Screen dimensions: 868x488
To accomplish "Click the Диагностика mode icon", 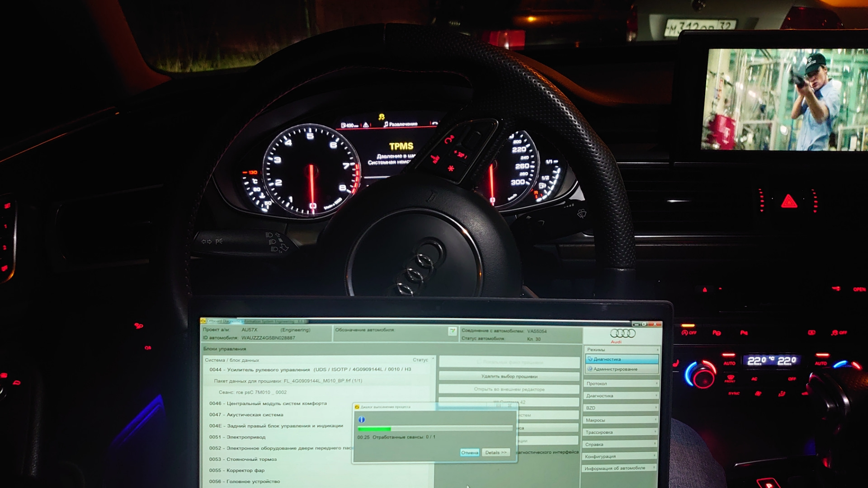I will pos(590,359).
